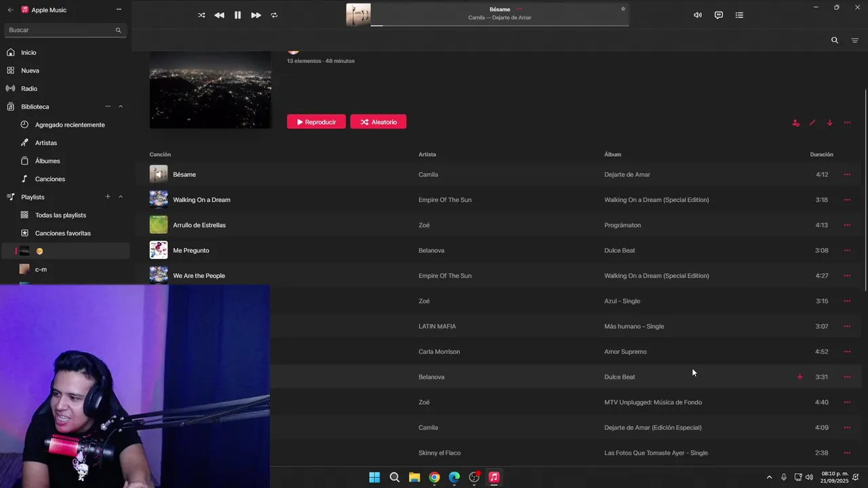
Task: Open the volume control
Action: coord(697,15)
